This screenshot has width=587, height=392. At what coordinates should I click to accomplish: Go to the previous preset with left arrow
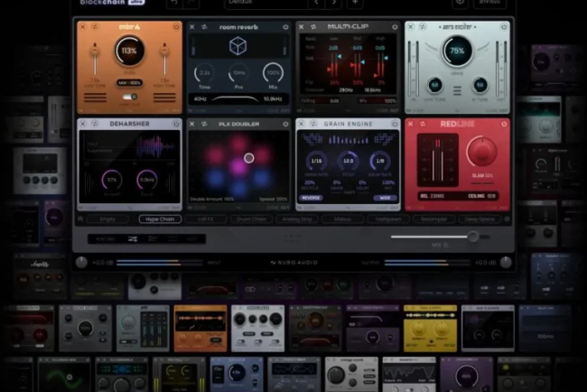(x=316, y=3)
